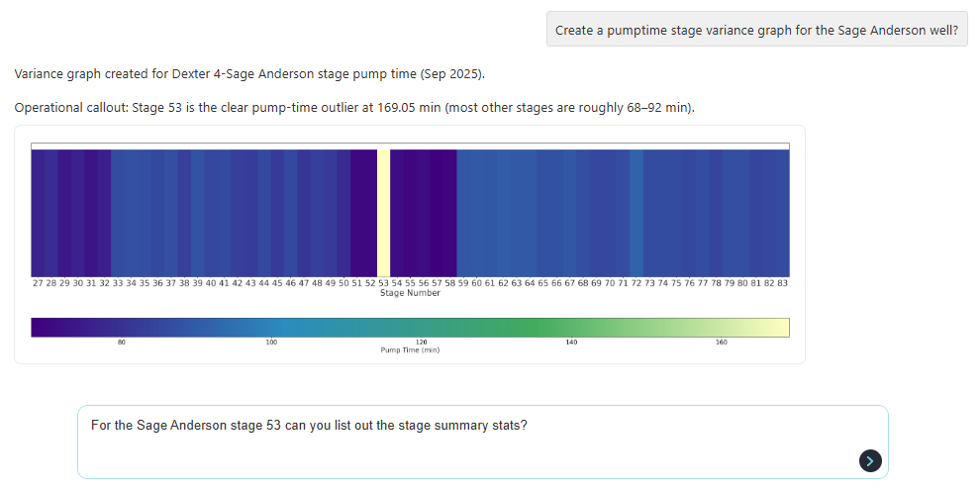Click the colorbar tick label 140
Viewport: 980px width, 493px height.
tap(571, 343)
